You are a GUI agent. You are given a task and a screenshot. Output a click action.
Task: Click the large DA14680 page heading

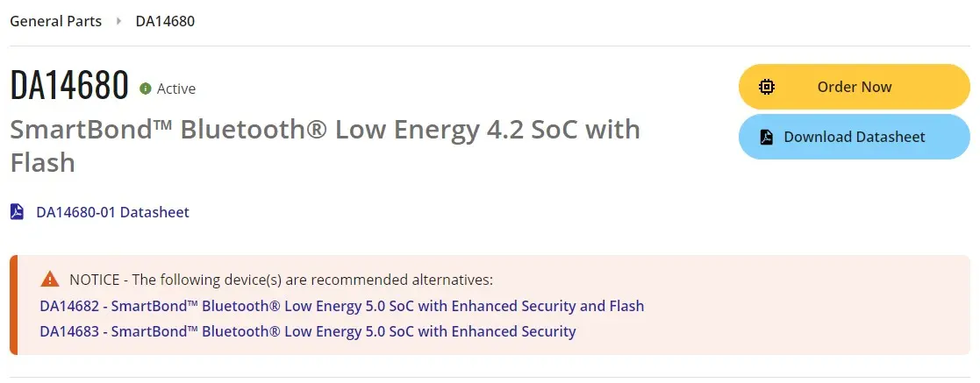tap(69, 86)
